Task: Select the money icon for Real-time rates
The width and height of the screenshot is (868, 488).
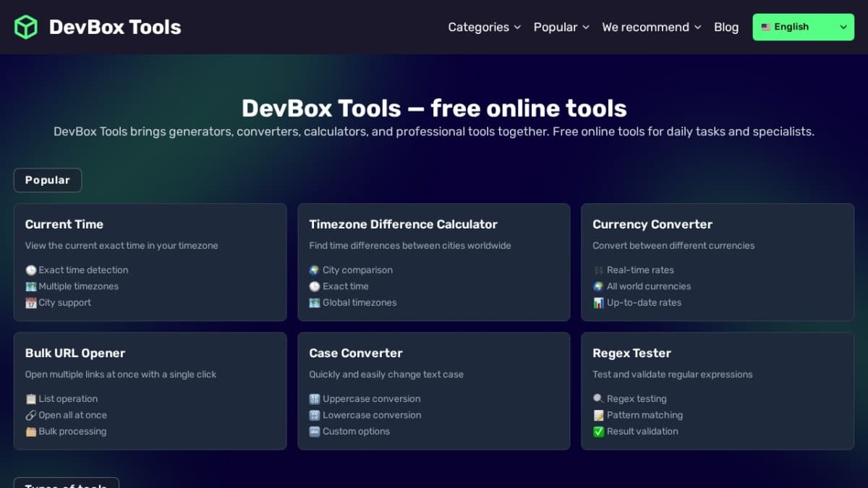Action: (x=597, y=270)
